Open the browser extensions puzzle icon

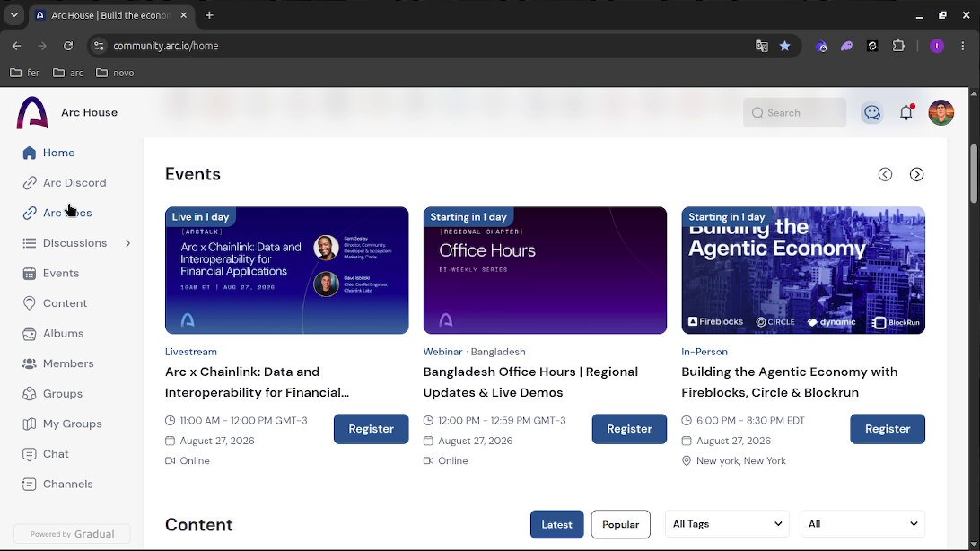(898, 46)
